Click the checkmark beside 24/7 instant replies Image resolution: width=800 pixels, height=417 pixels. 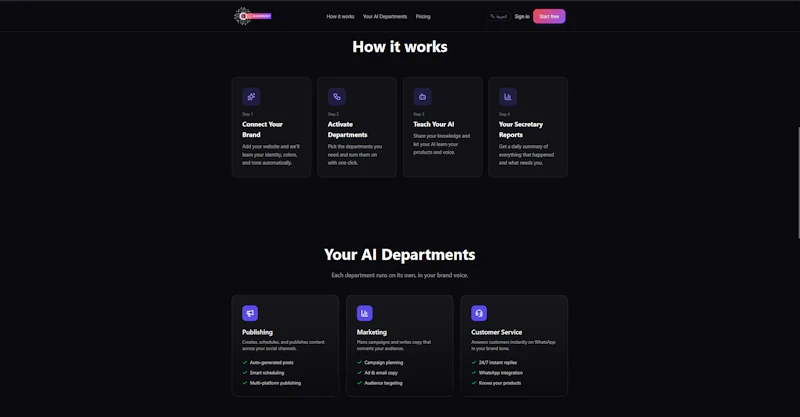tap(474, 362)
